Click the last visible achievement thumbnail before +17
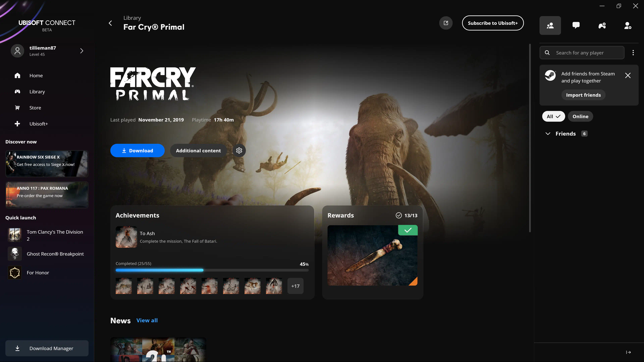 click(x=274, y=286)
